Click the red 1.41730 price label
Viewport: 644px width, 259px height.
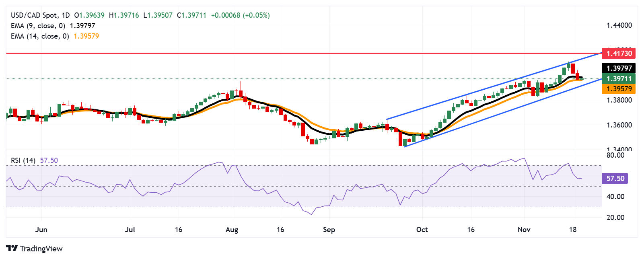pos(619,53)
